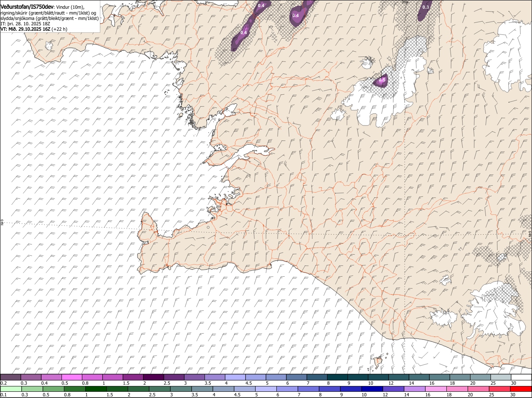Click the VT: Mið. 29.10.2025 16Z valid time

25,29
